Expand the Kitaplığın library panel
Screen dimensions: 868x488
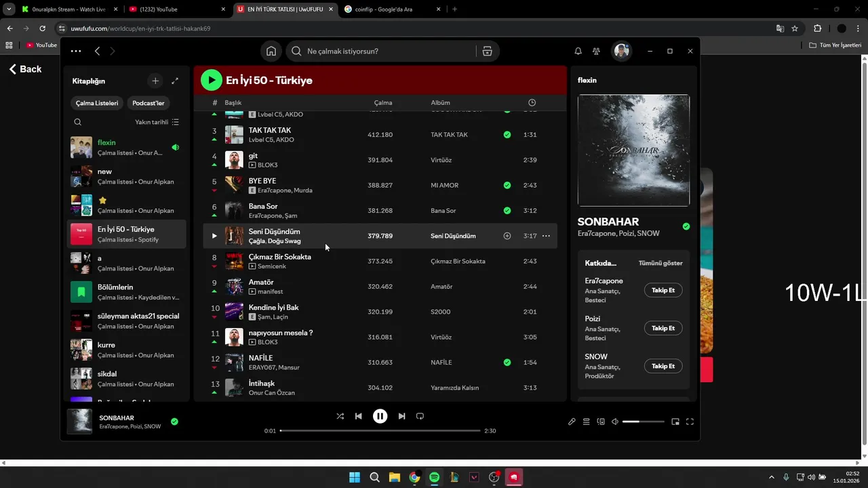pos(175,81)
